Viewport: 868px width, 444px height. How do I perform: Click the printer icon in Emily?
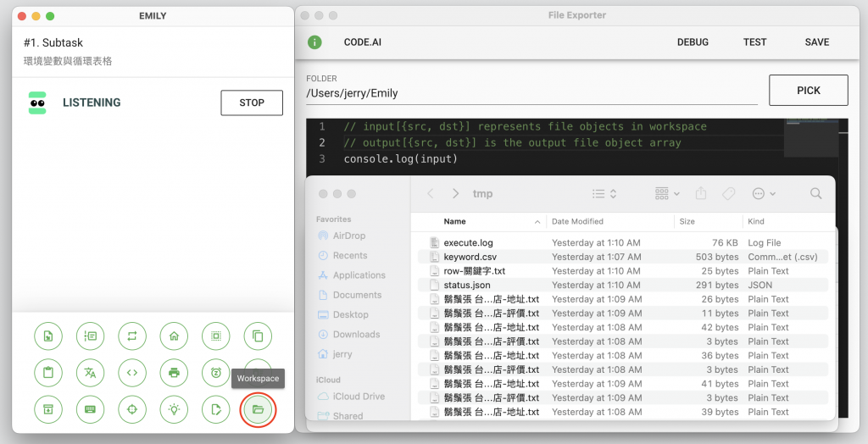click(174, 373)
